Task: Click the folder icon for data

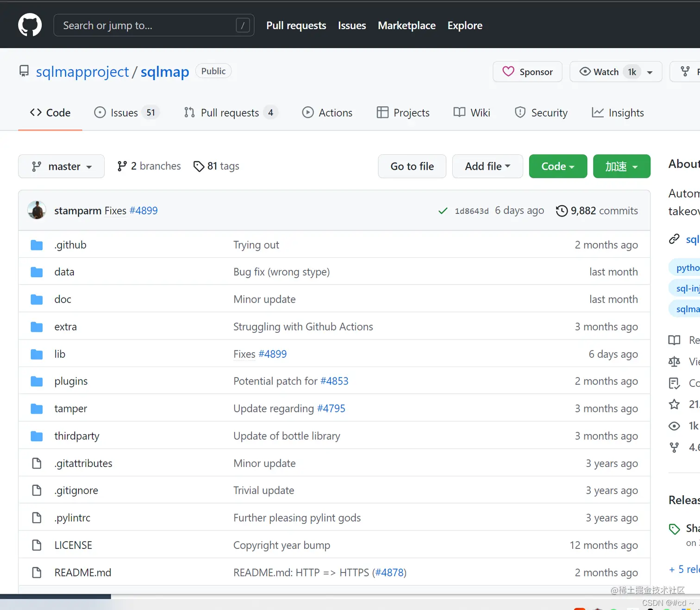Action: click(x=37, y=272)
